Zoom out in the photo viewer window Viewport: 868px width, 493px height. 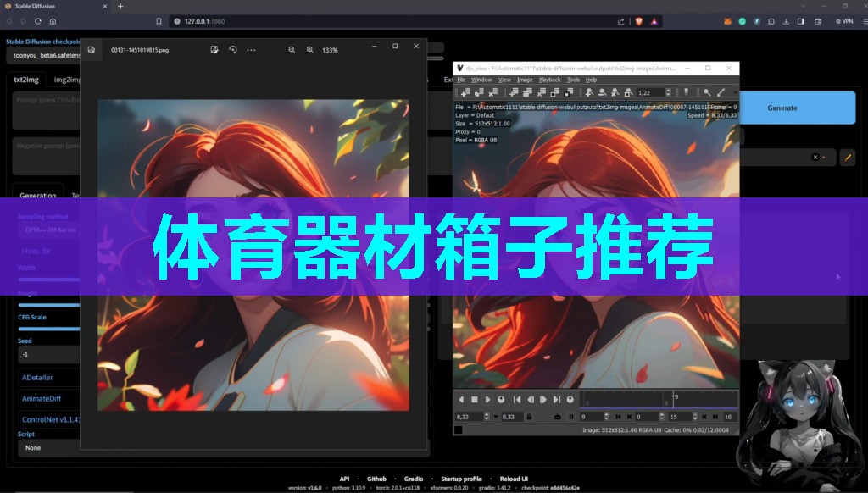292,50
